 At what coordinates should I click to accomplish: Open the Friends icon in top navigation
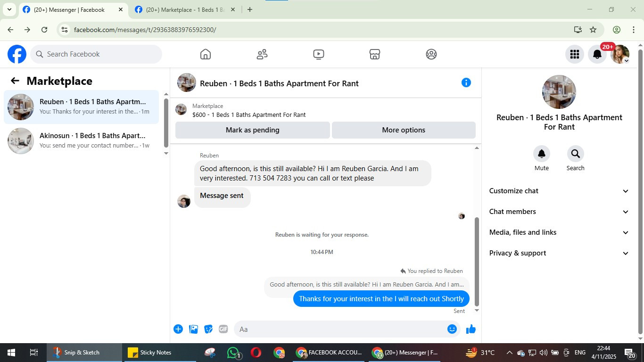coord(262,54)
